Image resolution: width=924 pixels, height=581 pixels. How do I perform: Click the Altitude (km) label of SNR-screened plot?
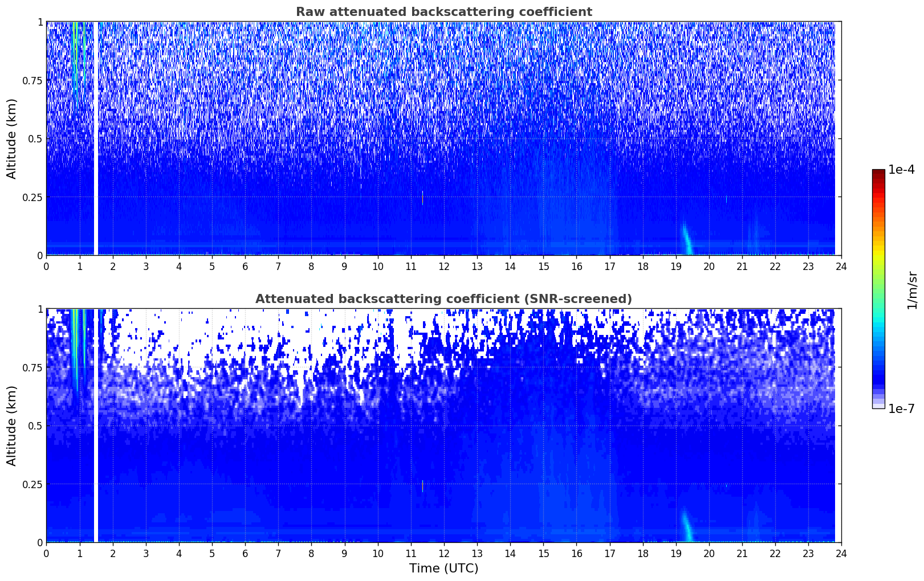[12, 425]
